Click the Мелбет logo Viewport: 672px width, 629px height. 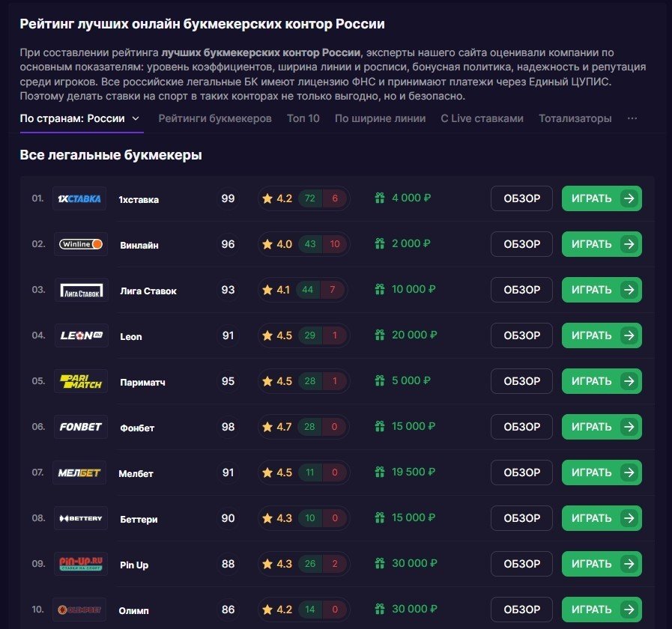tap(79, 472)
